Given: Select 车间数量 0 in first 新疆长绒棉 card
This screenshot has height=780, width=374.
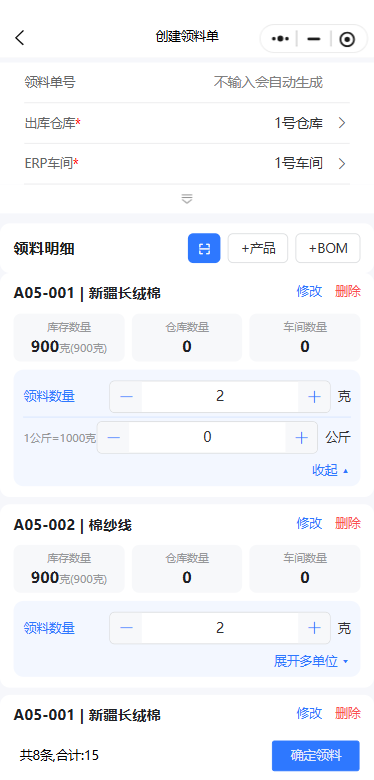Looking at the screenshot, I should tap(305, 338).
